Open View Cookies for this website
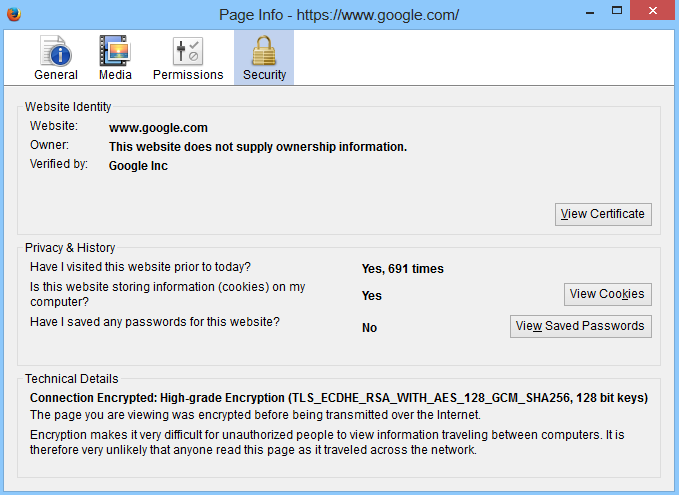This screenshot has height=495, width=679. click(x=608, y=294)
